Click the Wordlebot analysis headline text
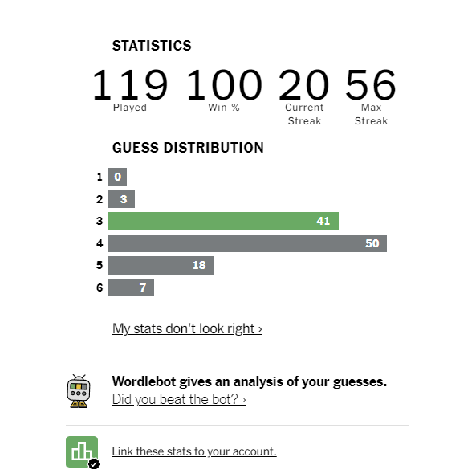476x469 pixels. point(249,381)
